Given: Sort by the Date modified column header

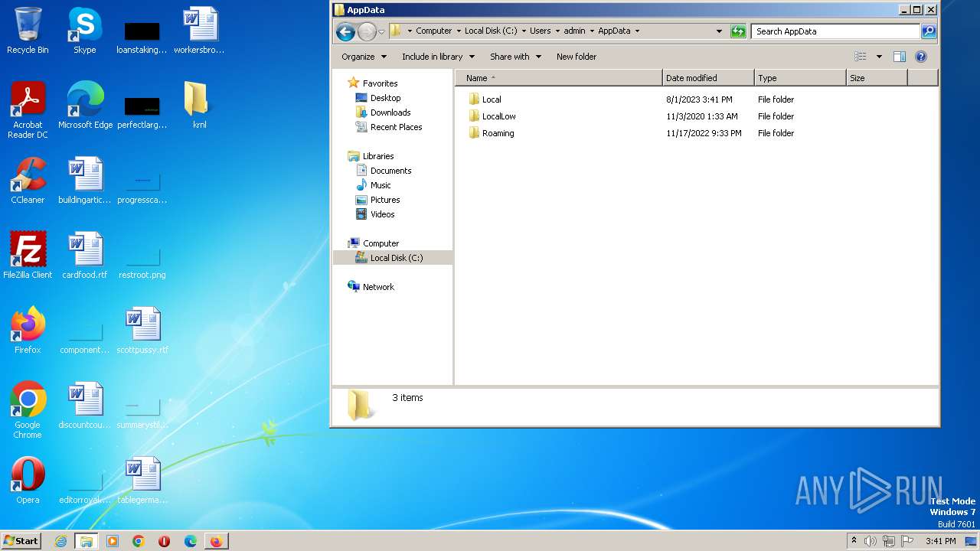Looking at the screenshot, I should pyautogui.click(x=708, y=78).
